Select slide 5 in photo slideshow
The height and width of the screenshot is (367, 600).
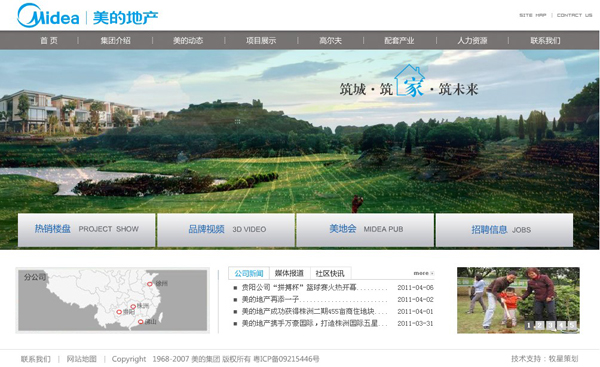pos(572,325)
